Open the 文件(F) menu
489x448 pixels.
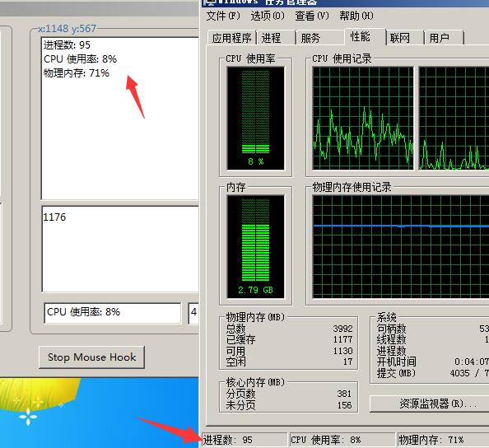(223, 16)
